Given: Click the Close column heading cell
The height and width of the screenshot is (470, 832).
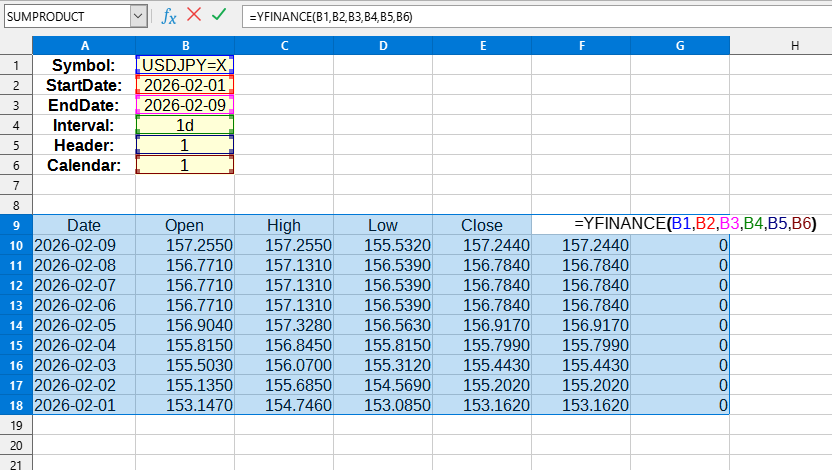Looking at the screenshot, I should pos(482,225).
